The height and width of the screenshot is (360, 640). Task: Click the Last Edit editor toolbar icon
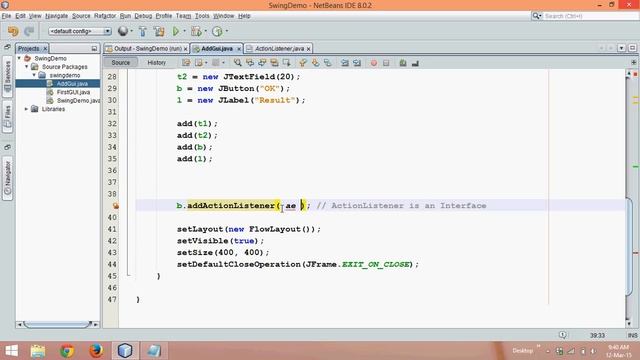pyautogui.click(x=186, y=63)
